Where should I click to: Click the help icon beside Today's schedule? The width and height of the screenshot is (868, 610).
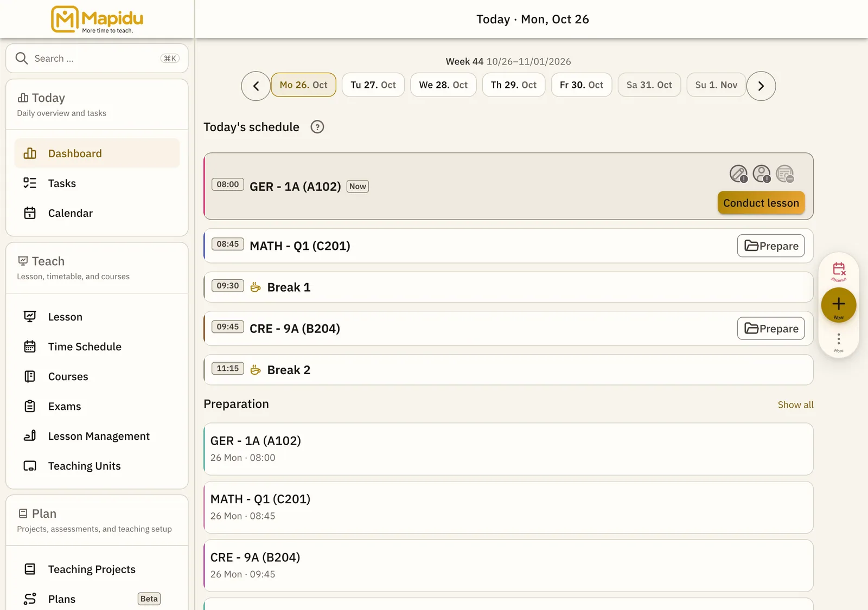317,127
